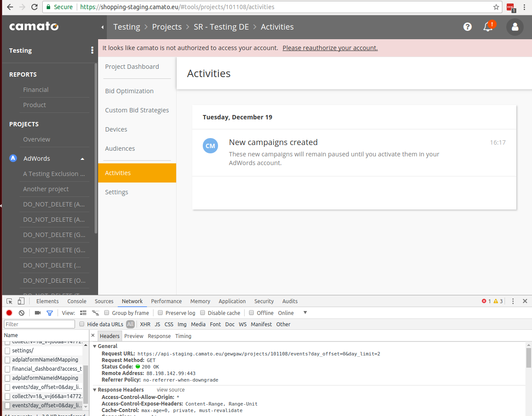Click the red error count indicator
The height and width of the screenshot is (416, 532).
(x=486, y=301)
